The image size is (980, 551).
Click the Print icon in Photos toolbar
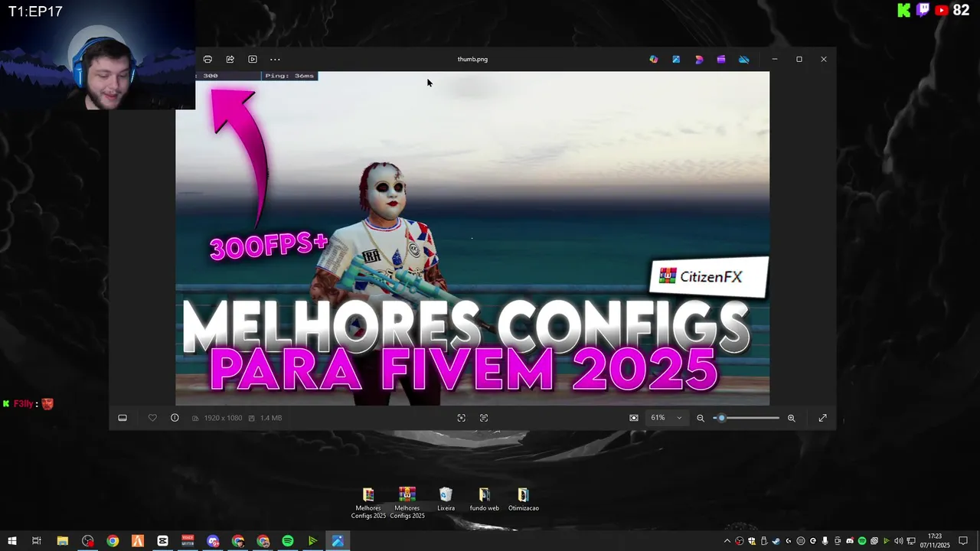[207, 59]
